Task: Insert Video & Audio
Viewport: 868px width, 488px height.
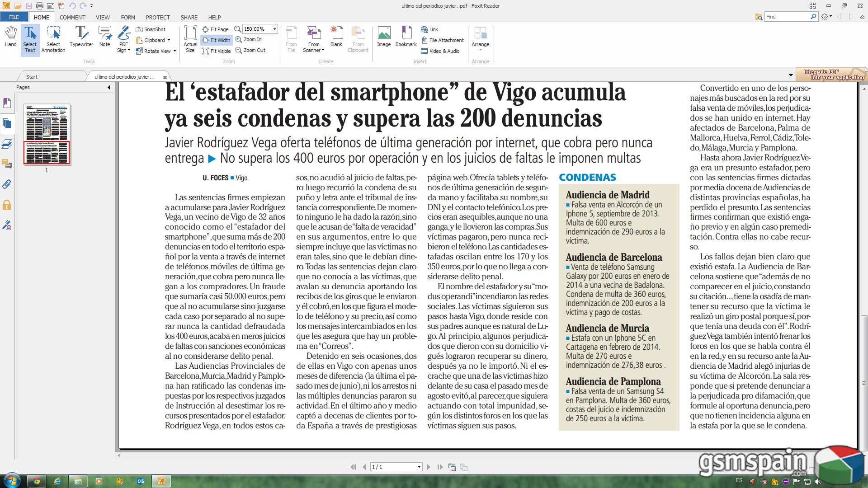Action: pos(440,51)
